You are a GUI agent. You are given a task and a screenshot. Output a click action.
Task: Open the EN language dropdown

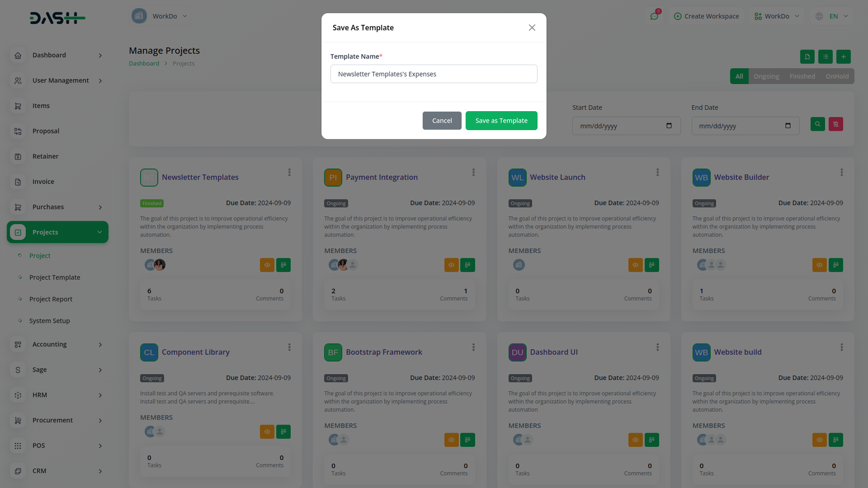tap(833, 16)
